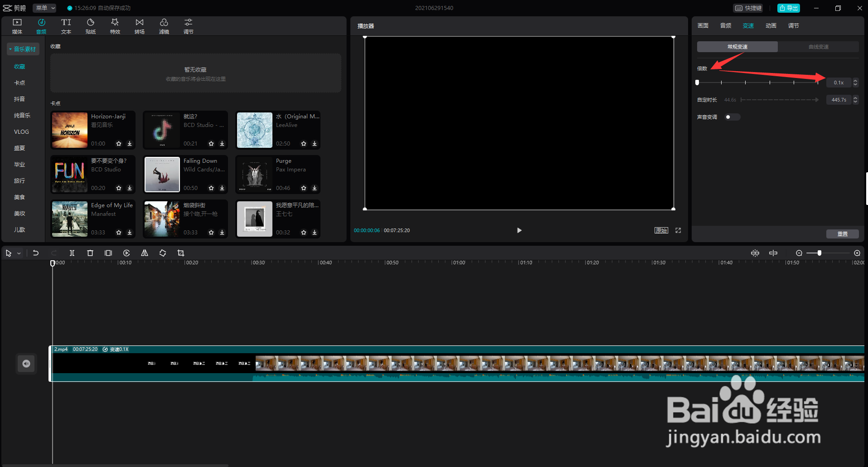
Task: Delete the selected clip with trash icon
Action: (x=90, y=253)
